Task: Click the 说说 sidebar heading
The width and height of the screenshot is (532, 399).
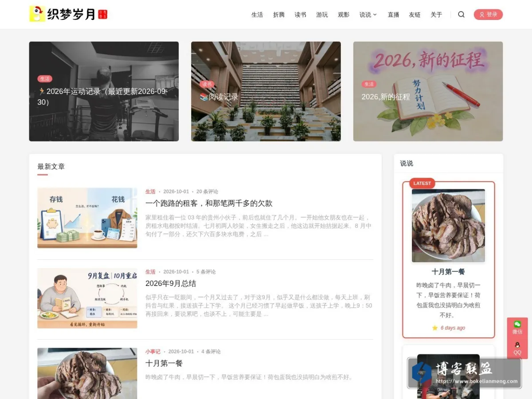Action: click(407, 163)
